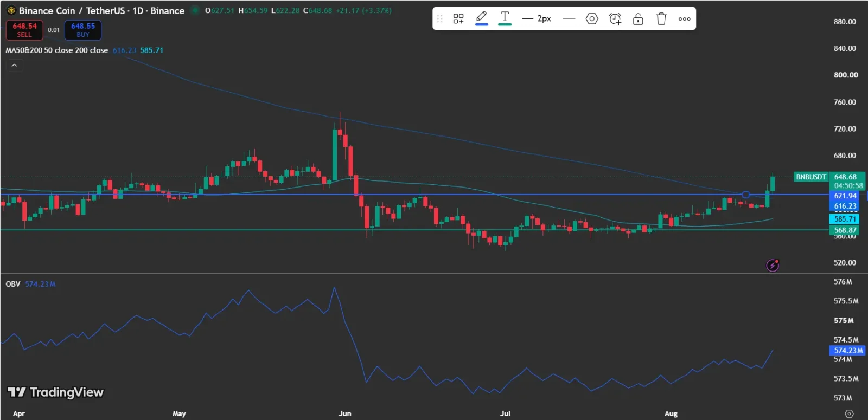This screenshot has width=868, height=420.
Task: Open drawing settings hexagon icon
Action: click(x=592, y=19)
